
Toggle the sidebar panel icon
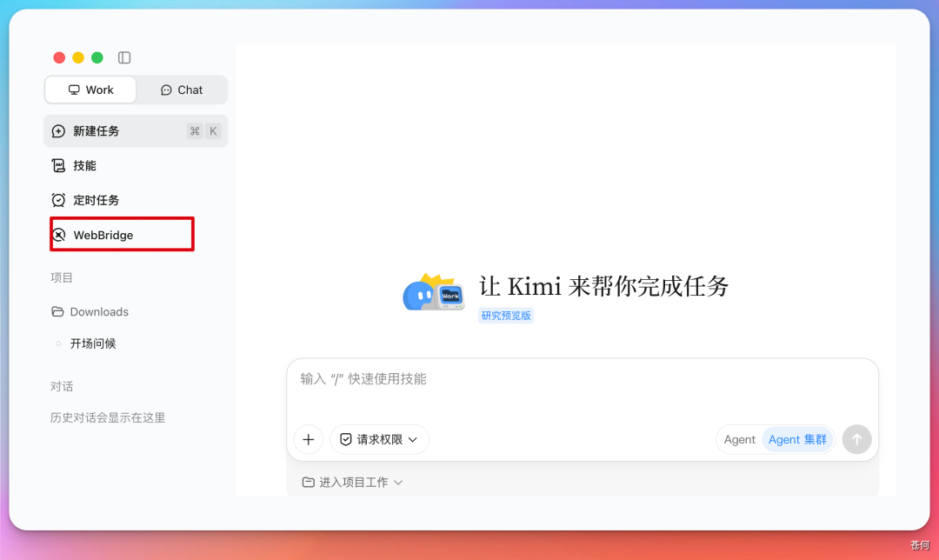124,57
